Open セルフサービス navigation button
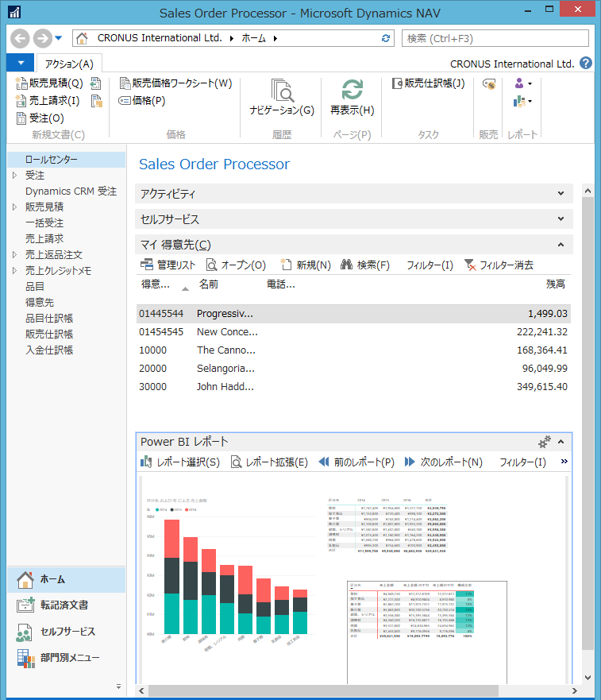The width and height of the screenshot is (601, 700). coord(66,632)
